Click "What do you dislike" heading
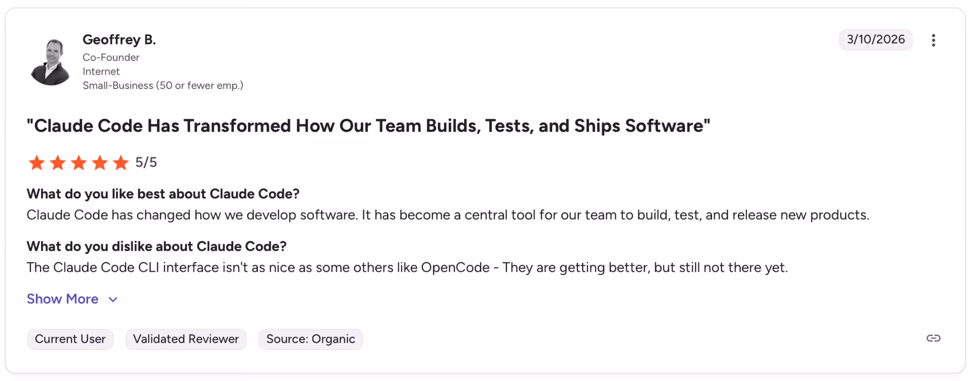 (156, 247)
